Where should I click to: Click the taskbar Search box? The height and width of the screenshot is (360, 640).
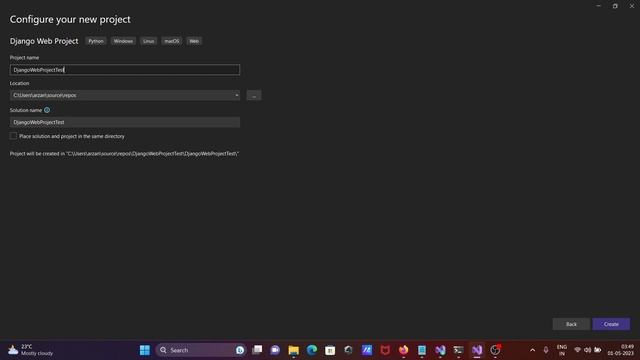click(x=200, y=350)
